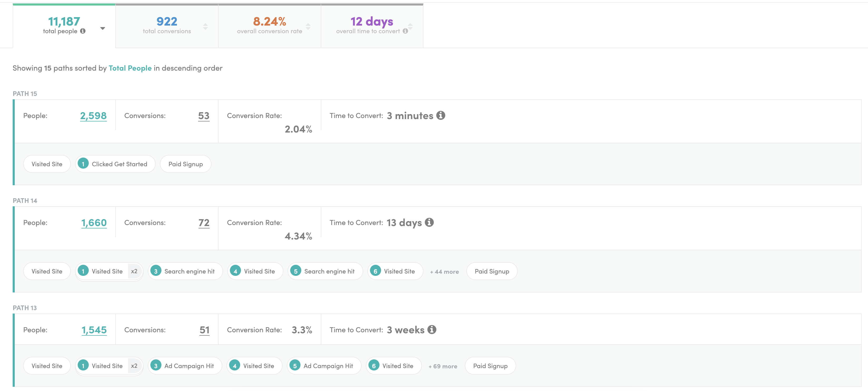
Task: Switch to the total conversions tab
Action: pos(167,26)
